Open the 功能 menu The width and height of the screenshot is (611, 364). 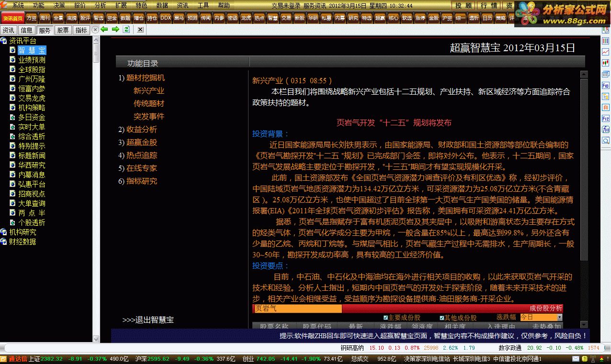[x=39, y=5]
